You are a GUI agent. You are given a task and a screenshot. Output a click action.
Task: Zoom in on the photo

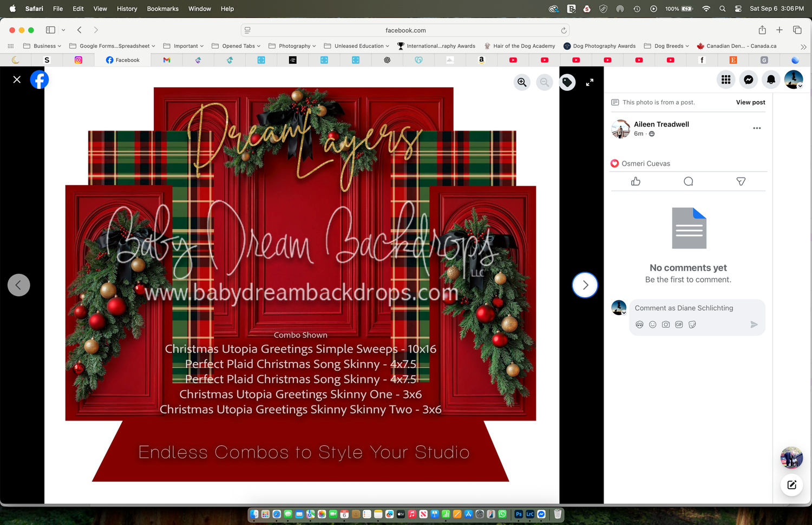[522, 82]
